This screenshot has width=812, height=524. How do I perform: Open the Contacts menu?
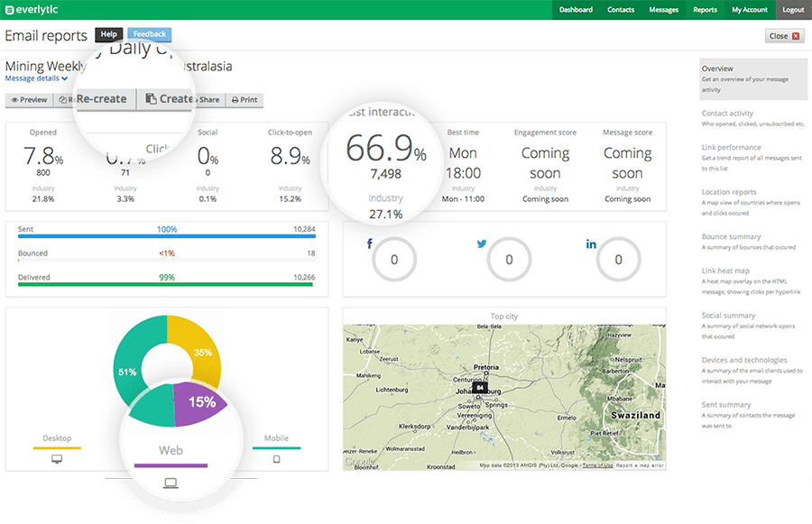point(620,9)
